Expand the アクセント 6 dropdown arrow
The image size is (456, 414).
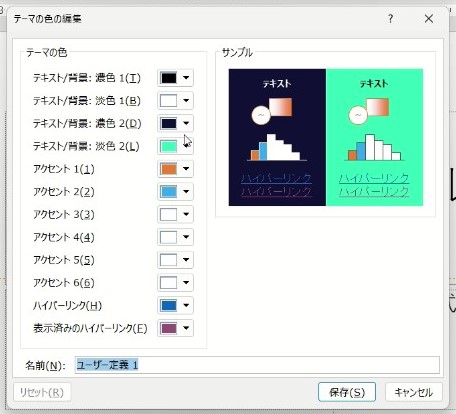coord(186,283)
